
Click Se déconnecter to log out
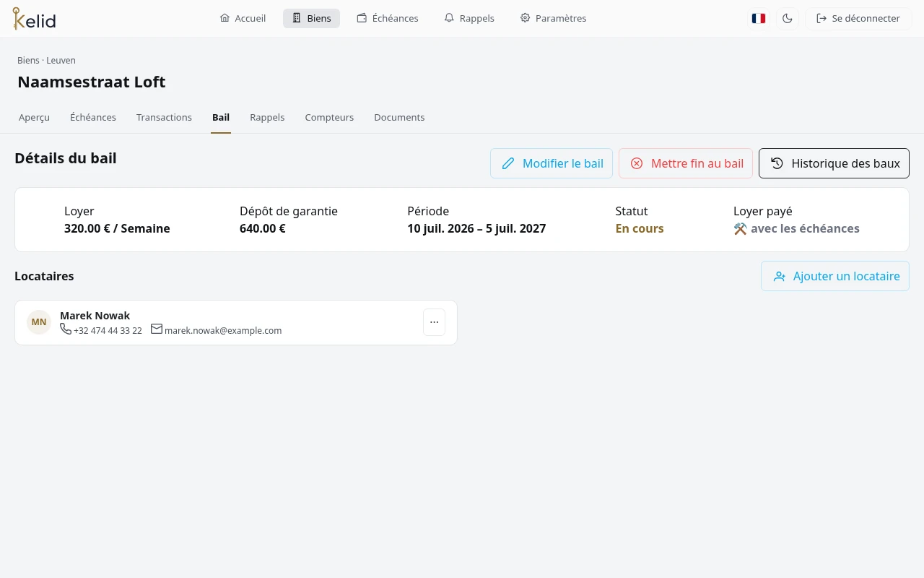point(858,19)
